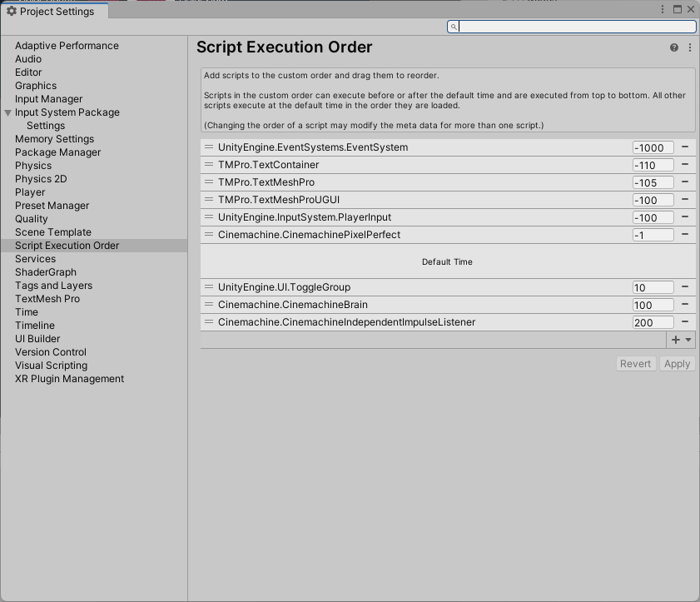The width and height of the screenshot is (700, 602).
Task: Go to the Graphics settings
Action: (x=36, y=86)
